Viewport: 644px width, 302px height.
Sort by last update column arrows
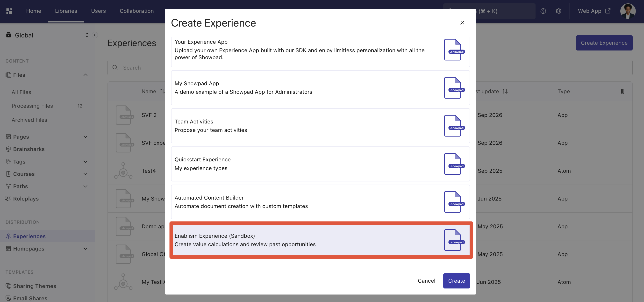(505, 91)
